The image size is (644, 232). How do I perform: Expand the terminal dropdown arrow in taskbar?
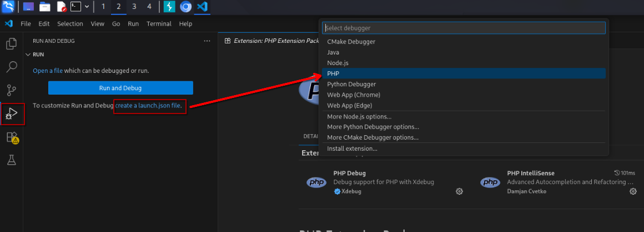tap(87, 7)
